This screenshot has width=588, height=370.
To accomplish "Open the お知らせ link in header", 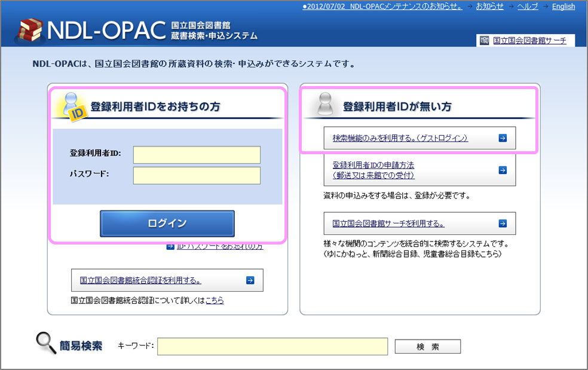I will [490, 7].
